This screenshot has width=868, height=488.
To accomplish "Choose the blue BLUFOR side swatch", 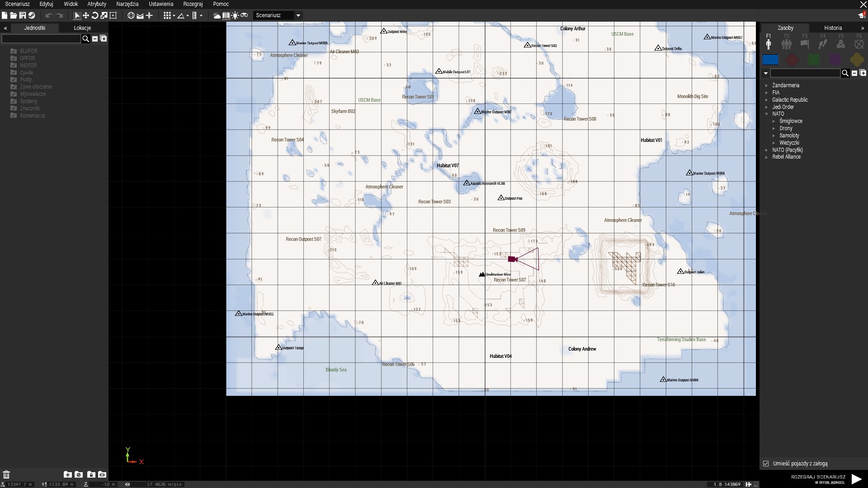I will pyautogui.click(x=770, y=60).
